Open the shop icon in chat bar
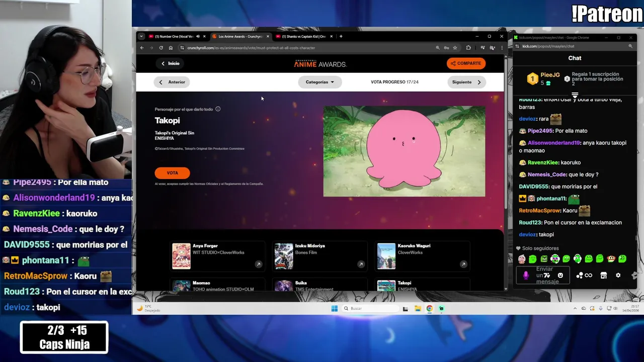644x362 pixels. click(x=604, y=276)
